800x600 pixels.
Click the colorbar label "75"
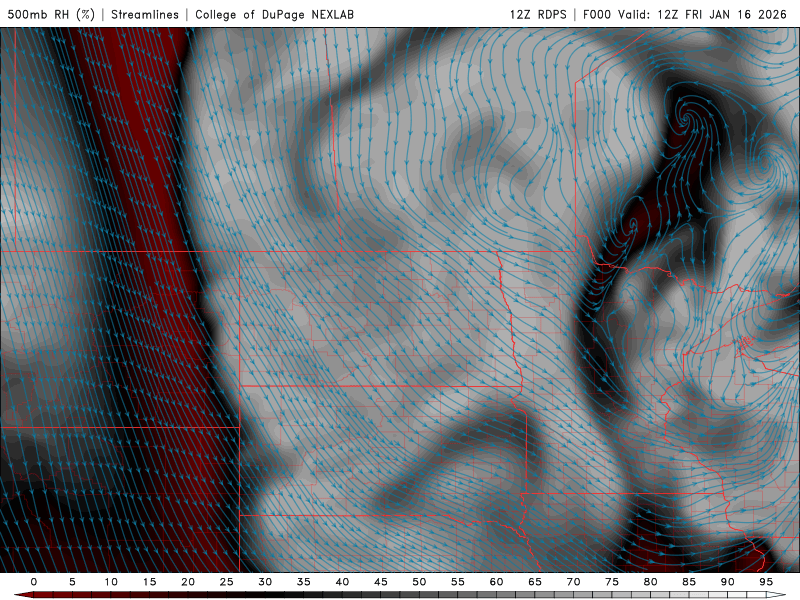612,582
